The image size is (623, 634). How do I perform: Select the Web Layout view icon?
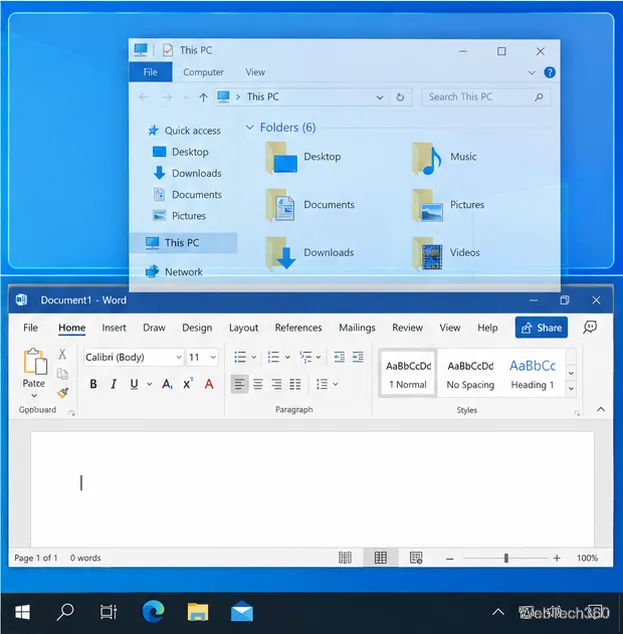click(x=416, y=558)
